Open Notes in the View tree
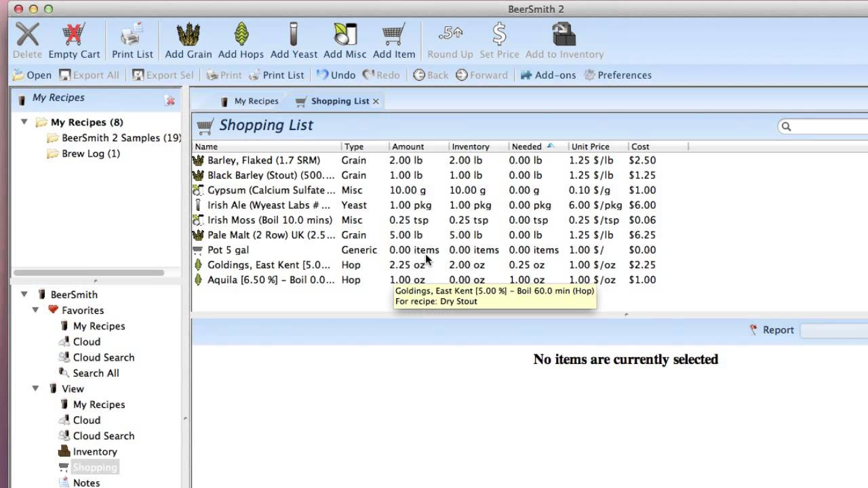The image size is (868, 488). [x=79, y=483]
